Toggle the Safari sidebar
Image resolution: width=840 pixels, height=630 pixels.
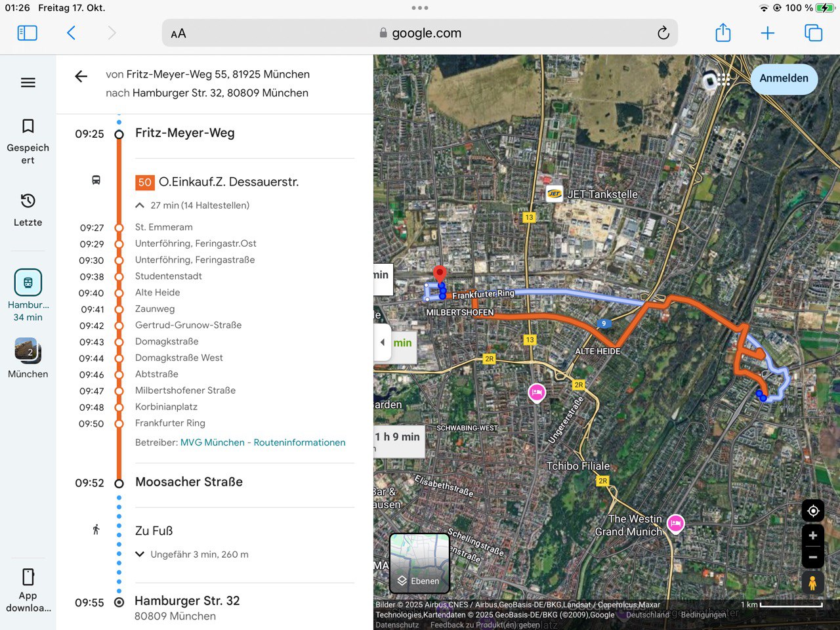[x=27, y=33]
